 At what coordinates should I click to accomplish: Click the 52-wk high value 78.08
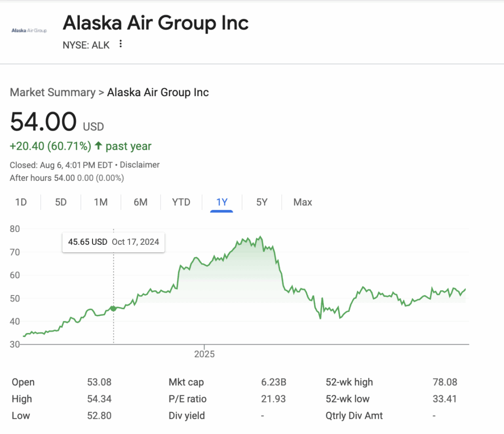coord(445,382)
